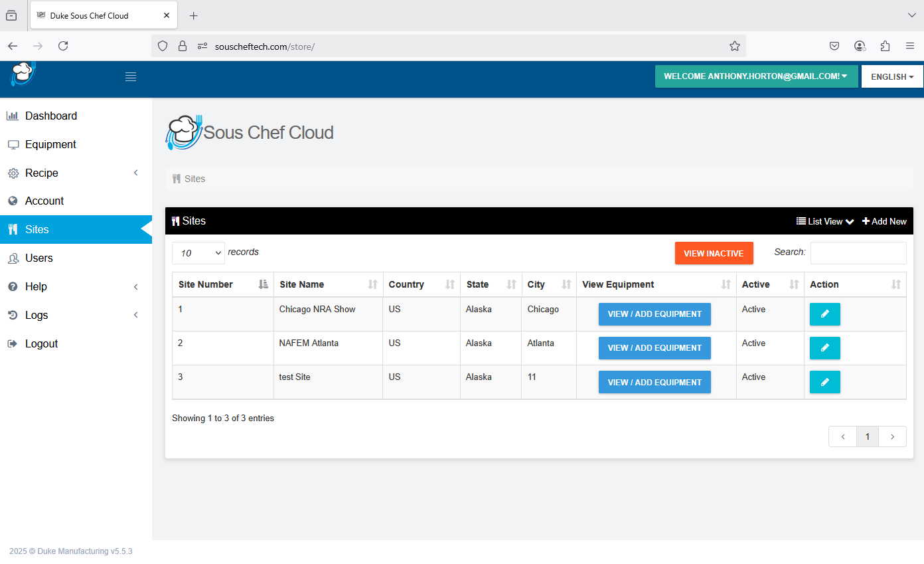Select Logout in sidebar
924x564 pixels.
[76, 343]
